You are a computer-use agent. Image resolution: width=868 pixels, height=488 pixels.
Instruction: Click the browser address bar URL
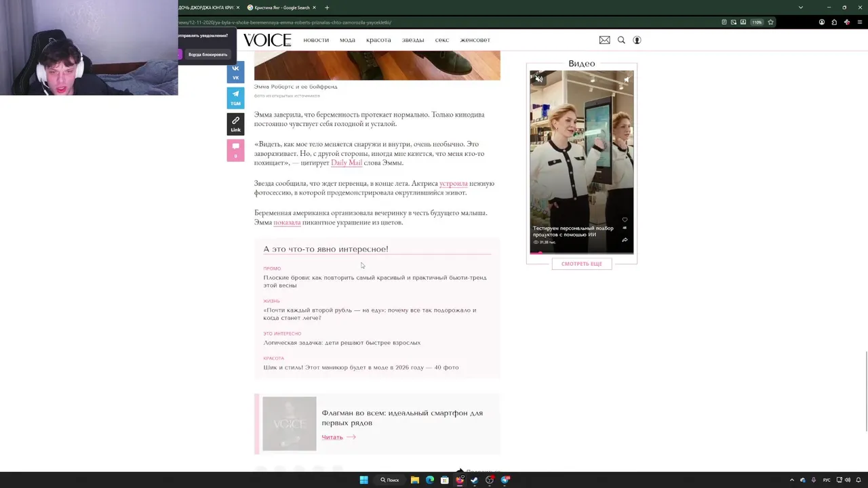(x=285, y=22)
